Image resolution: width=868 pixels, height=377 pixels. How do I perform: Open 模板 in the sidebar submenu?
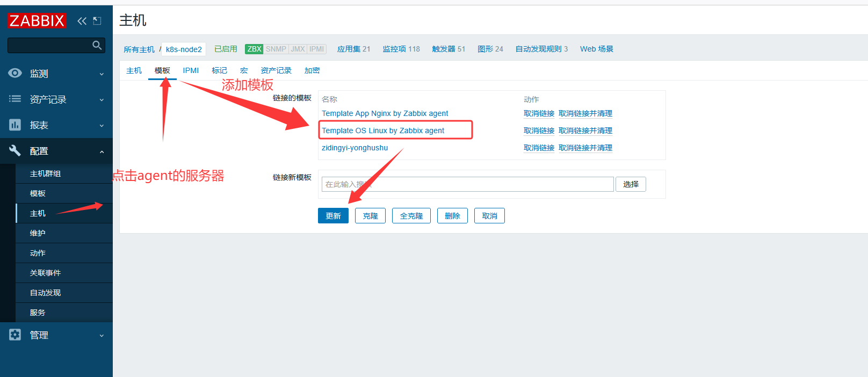click(64, 193)
